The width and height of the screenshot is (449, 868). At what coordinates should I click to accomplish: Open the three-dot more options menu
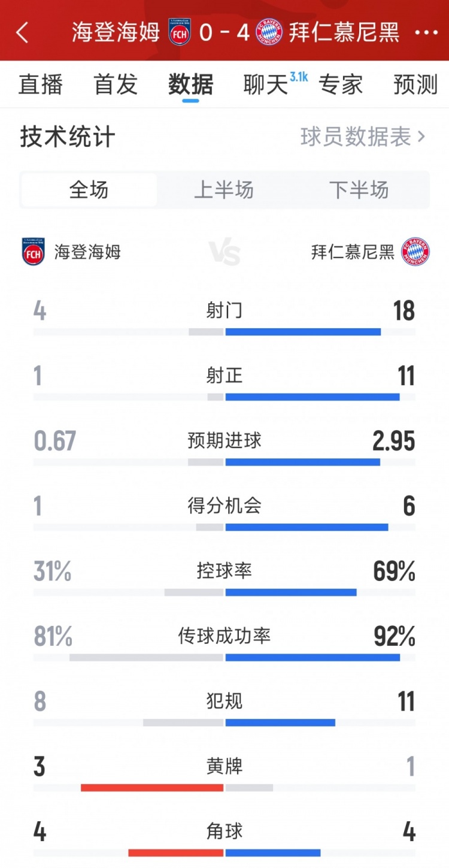(426, 32)
